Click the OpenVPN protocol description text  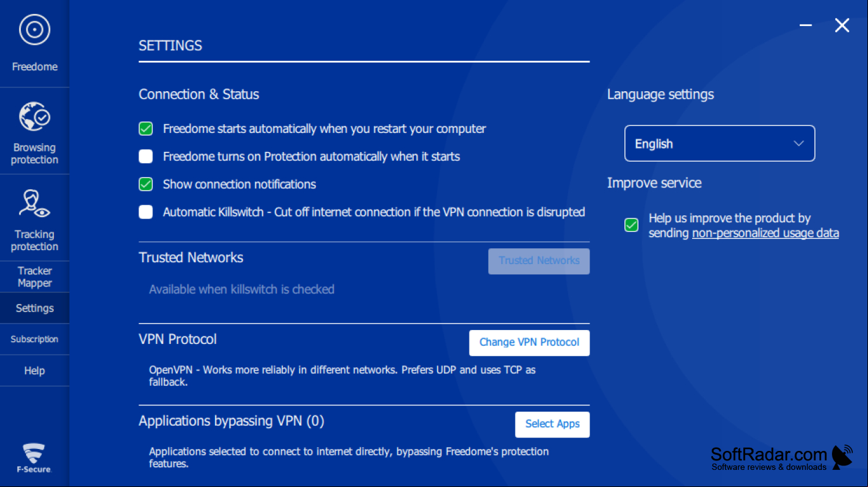click(x=342, y=376)
